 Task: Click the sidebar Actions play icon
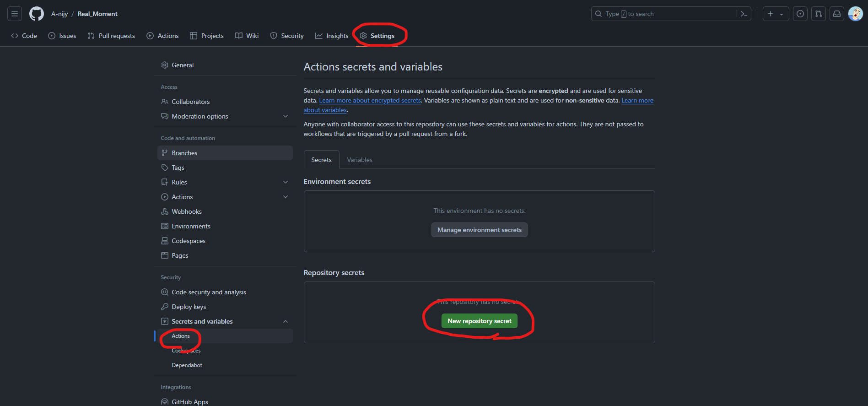point(165,197)
